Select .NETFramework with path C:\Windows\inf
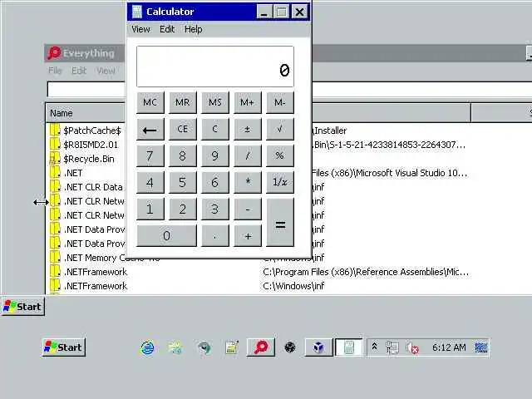The width and height of the screenshot is (532, 399). [289, 286]
